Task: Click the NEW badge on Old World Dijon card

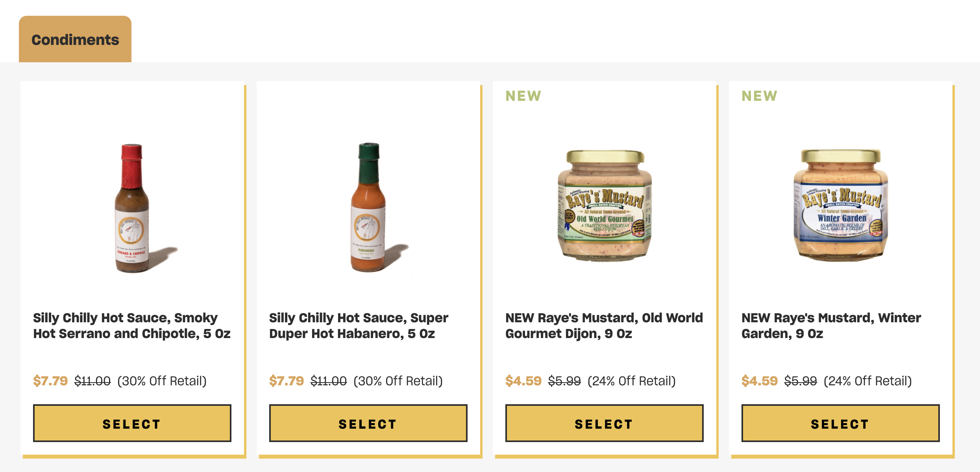Action: pos(523,96)
